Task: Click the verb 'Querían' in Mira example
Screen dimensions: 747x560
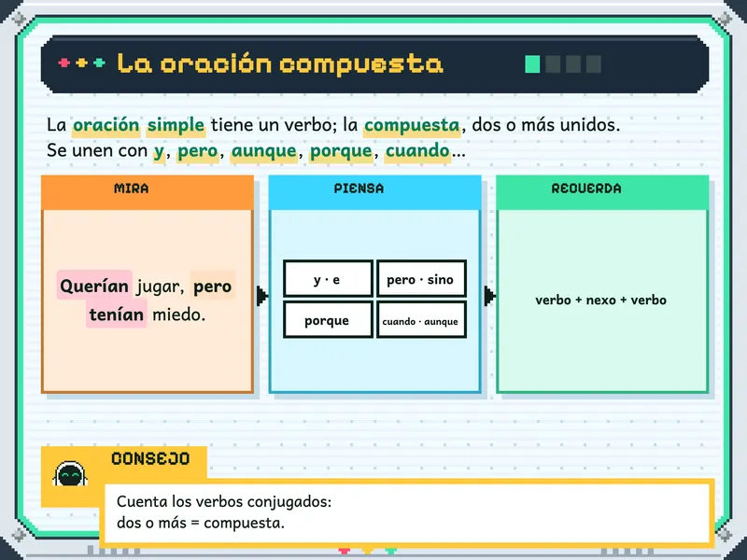Action: coord(94,286)
